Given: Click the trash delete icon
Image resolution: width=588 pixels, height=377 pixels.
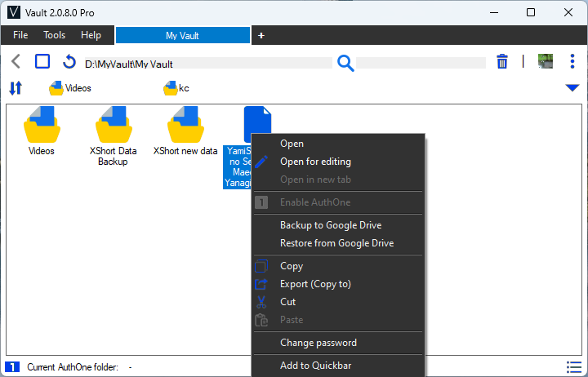Looking at the screenshot, I should coord(502,61).
